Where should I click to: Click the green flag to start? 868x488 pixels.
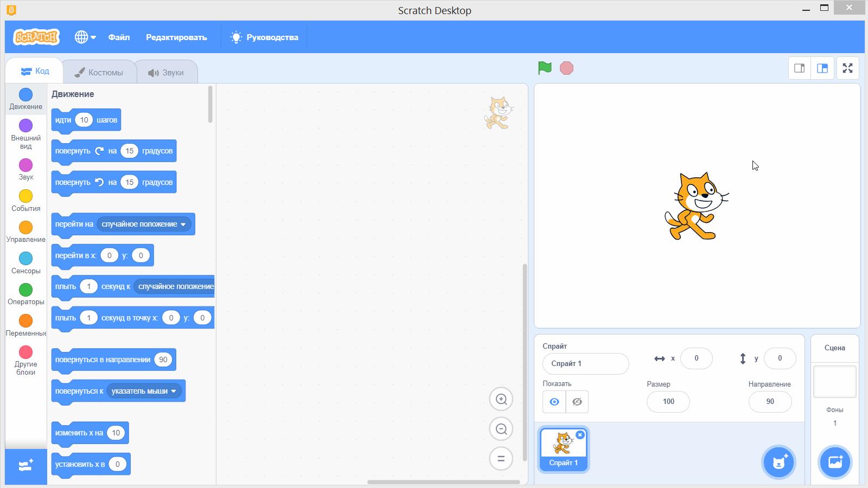click(545, 68)
